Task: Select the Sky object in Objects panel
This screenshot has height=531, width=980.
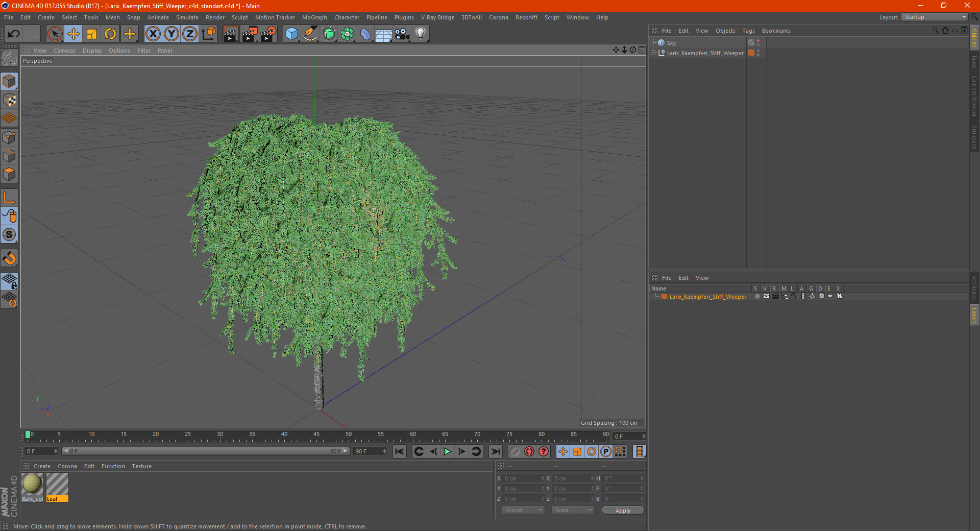Action: (671, 43)
